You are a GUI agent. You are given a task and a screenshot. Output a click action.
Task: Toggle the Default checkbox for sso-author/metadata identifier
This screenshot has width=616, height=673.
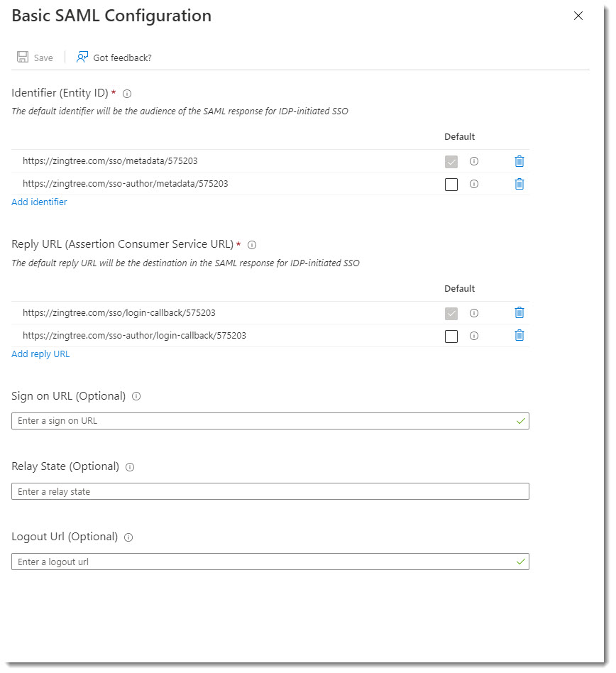(451, 184)
